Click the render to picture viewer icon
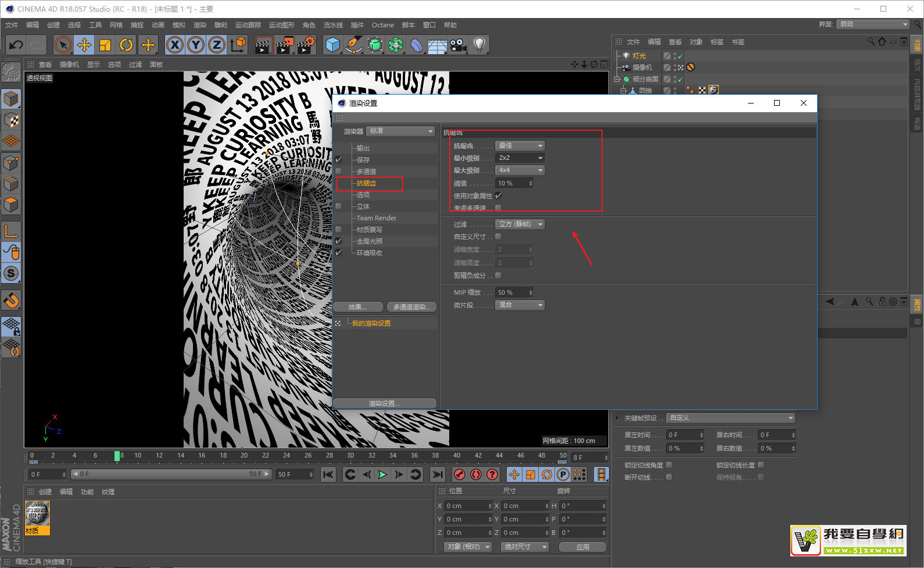Viewport: 924px width, 568px height. coord(284,45)
